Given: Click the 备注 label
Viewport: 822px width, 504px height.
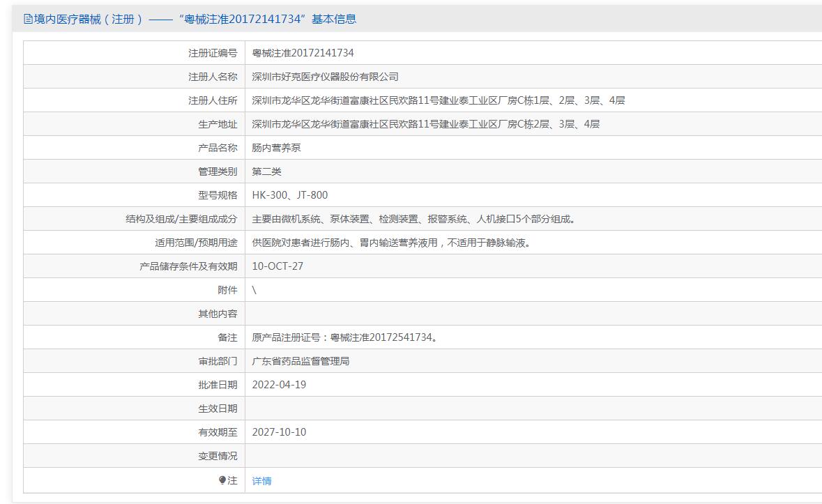Looking at the screenshot, I should 227,337.
